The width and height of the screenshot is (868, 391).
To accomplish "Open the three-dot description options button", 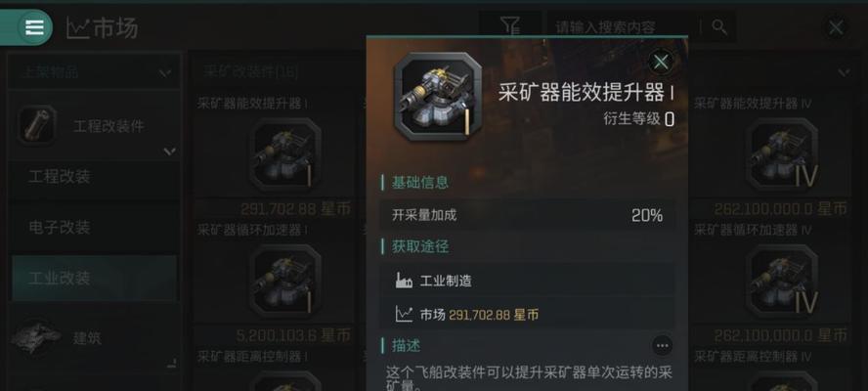I will tap(662, 346).
